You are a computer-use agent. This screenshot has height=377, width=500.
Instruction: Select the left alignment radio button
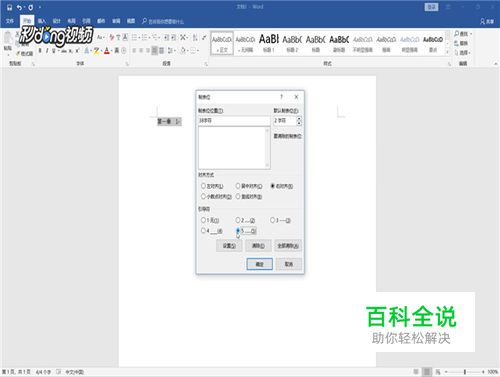203,186
